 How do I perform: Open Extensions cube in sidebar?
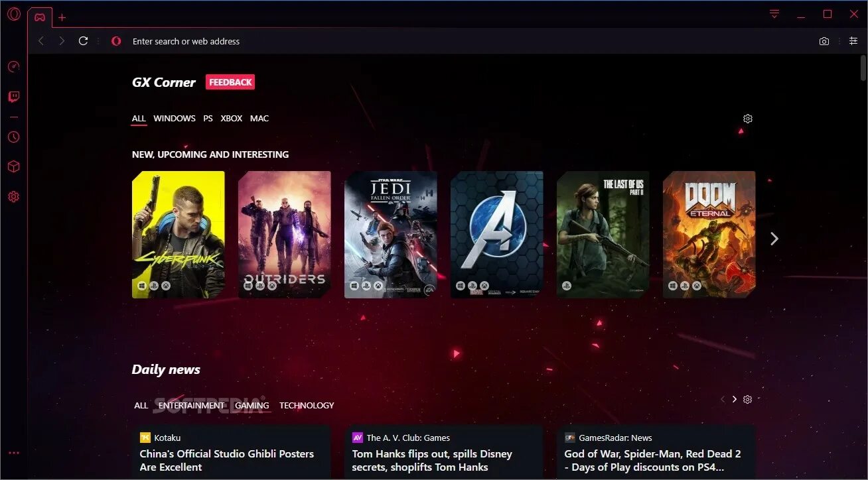(13, 166)
